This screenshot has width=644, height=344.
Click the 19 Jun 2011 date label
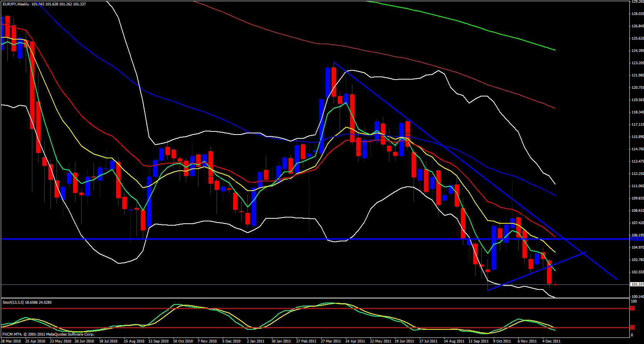(405, 341)
